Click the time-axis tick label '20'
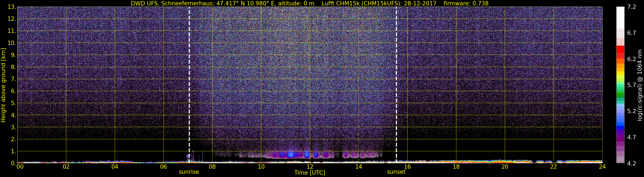The image size is (644, 177). [x=505, y=167]
